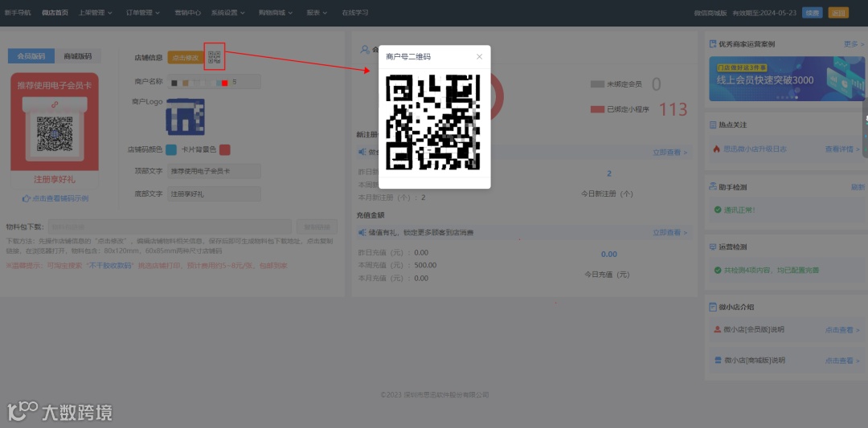Click the 复制链接 button
The width and height of the screenshot is (868, 428).
[x=317, y=226]
